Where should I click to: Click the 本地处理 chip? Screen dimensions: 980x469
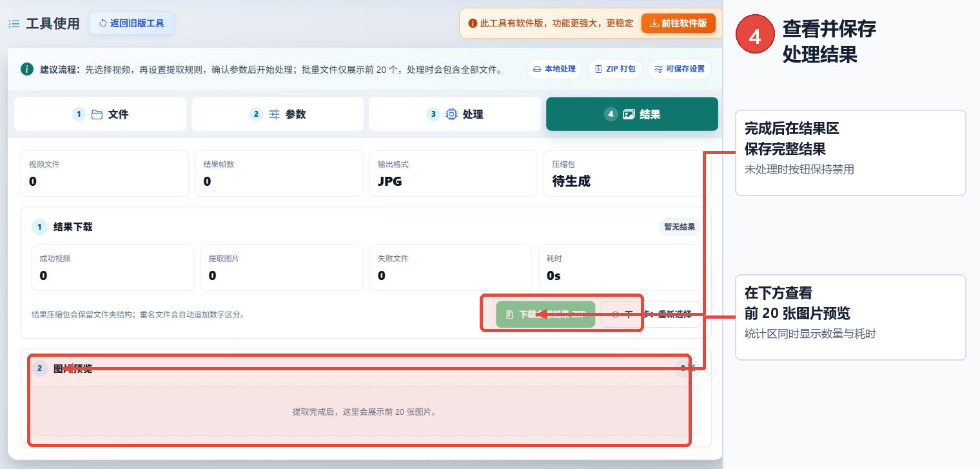pos(554,69)
